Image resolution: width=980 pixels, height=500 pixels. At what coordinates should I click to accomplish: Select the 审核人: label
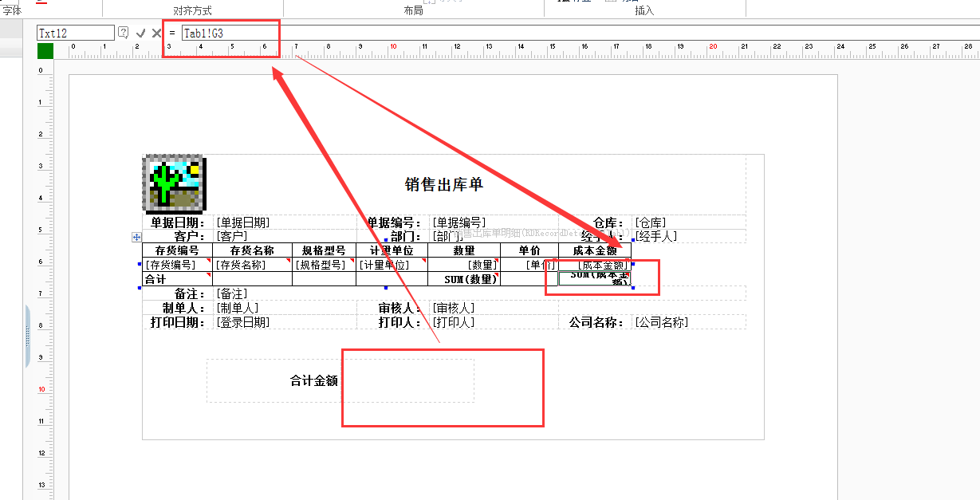coord(402,308)
